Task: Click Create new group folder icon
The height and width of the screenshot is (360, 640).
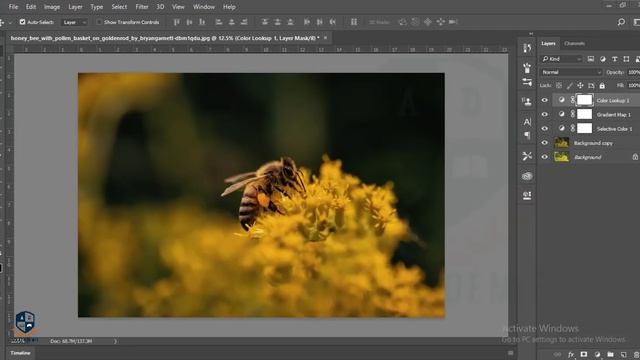Action: (x=610, y=355)
